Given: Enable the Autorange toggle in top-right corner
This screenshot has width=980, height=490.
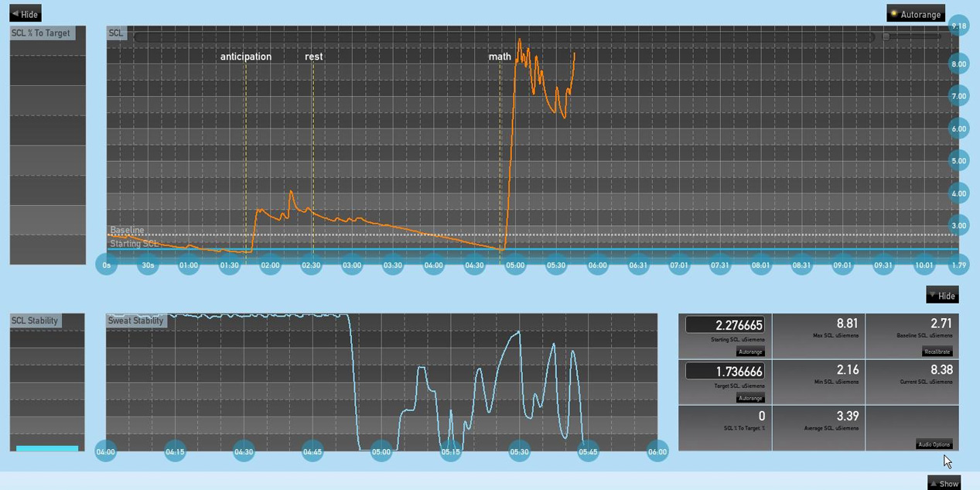Looking at the screenshot, I should [915, 13].
